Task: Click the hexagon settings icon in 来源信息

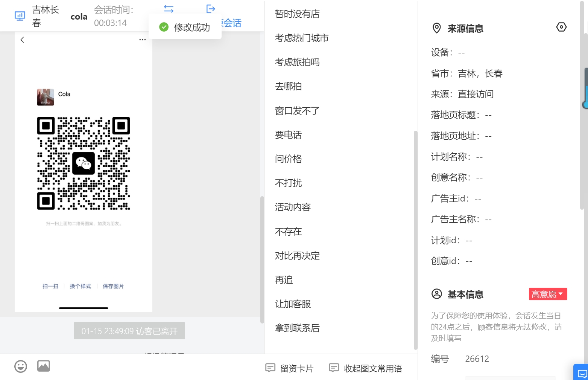Action: click(561, 27)
